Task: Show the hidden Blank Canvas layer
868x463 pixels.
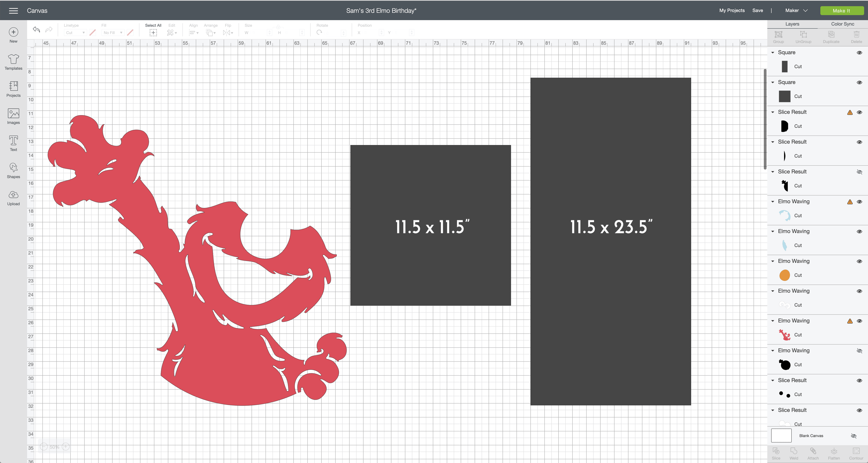Action: click(x=853, y=436)
